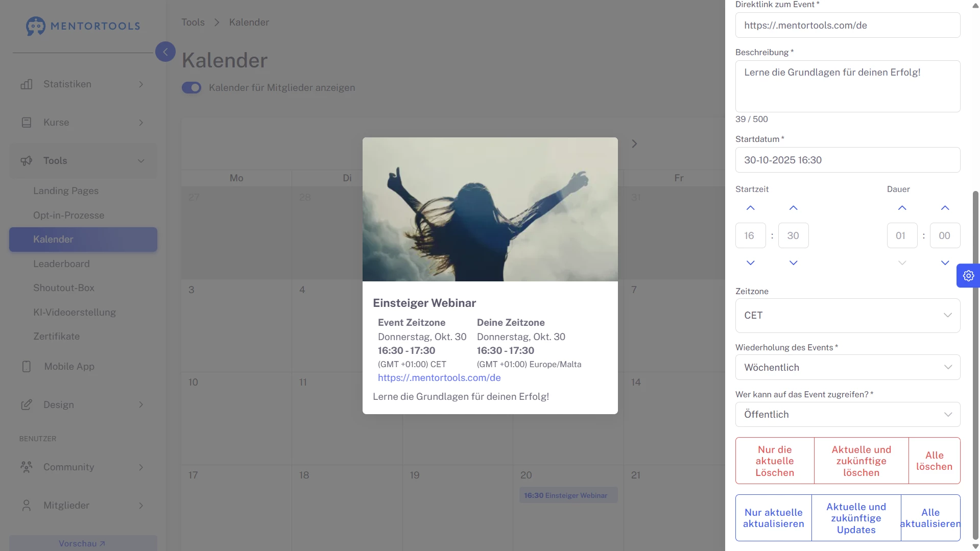Collapse the sidebar with the circular chevron
This screenshot has width=980, height=551.
(x=165, y=52)
